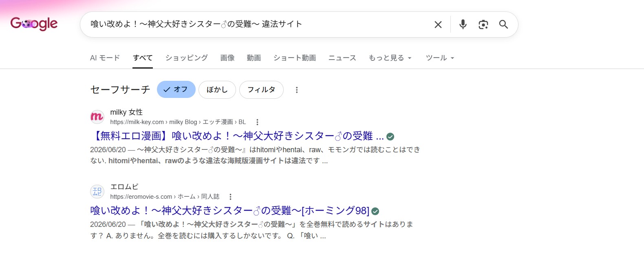
Task: Click the milky 女性 site name
Action: coord(126,112)
